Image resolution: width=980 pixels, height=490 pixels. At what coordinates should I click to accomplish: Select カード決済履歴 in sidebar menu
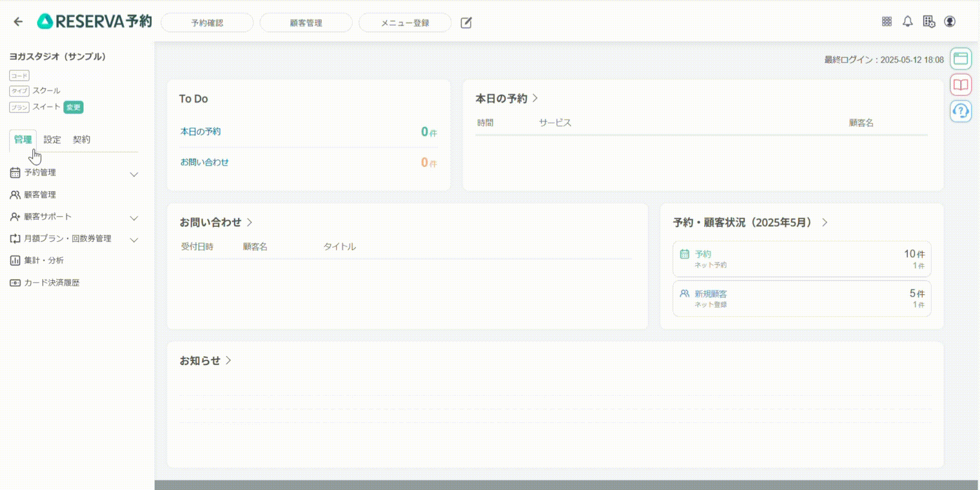(52, 283)
